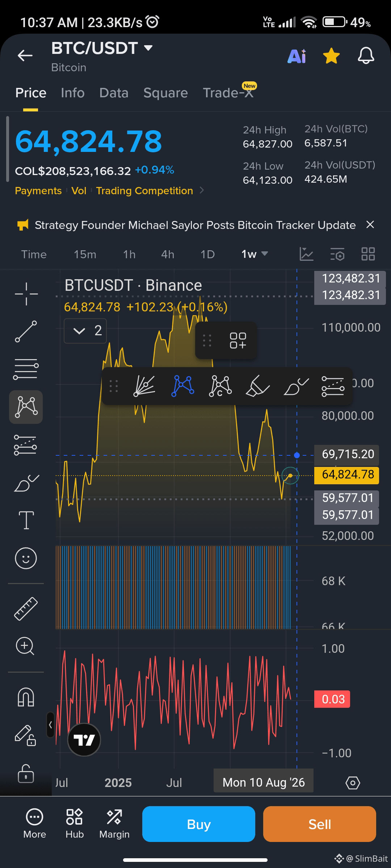This screenshot has height=868, width=391.
Task: Select the brush tool in popup
Action: click(x=296, y=386)
